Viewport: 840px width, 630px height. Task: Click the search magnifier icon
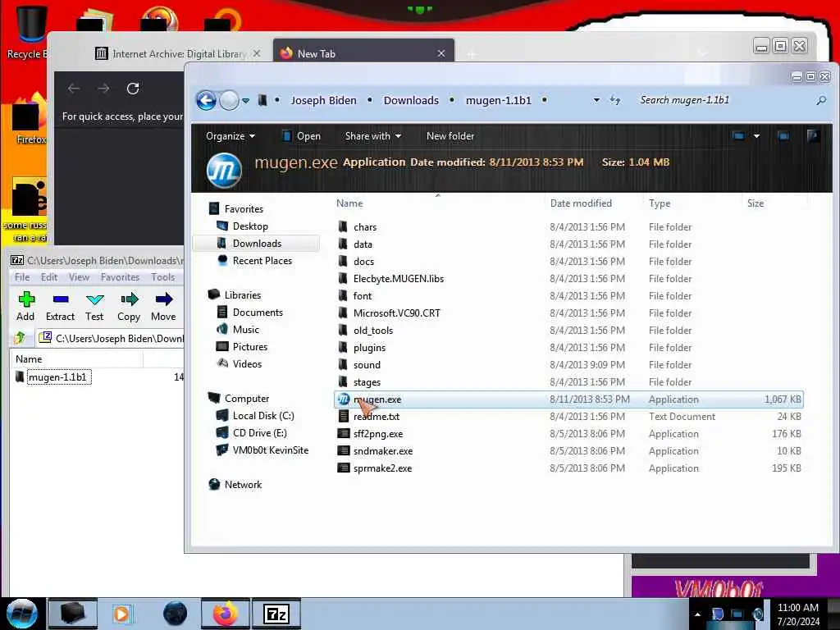point(820,100)
